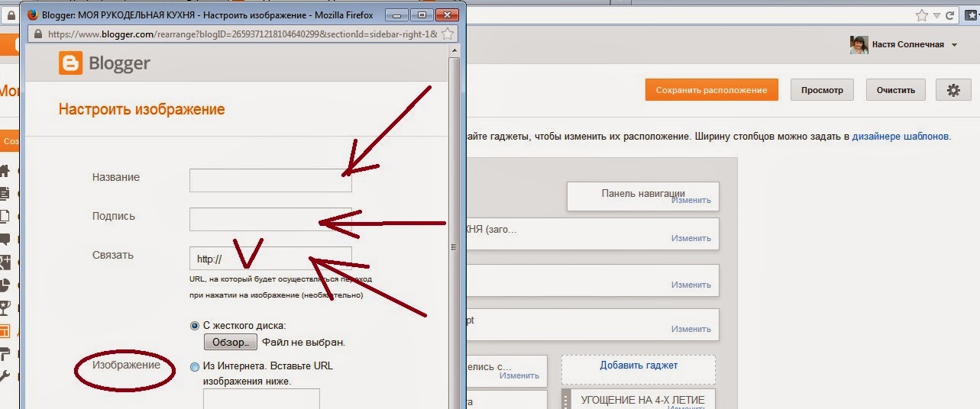The height and width of the screenshot is (409, 980).
Task: Expand the Настя Солнечная account dropdown arrow
Action: [x=954, y=45]
